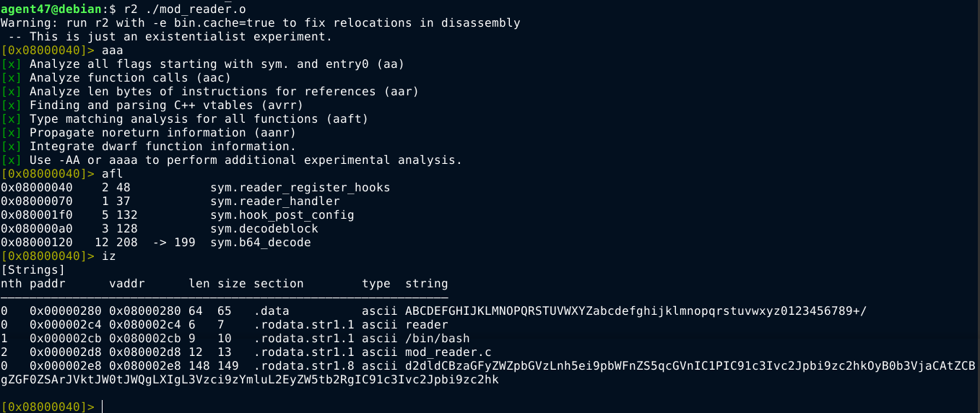Click the typed 'afl' command
Viewport: 980px width, 413px height.
click(x=113, y=174)
